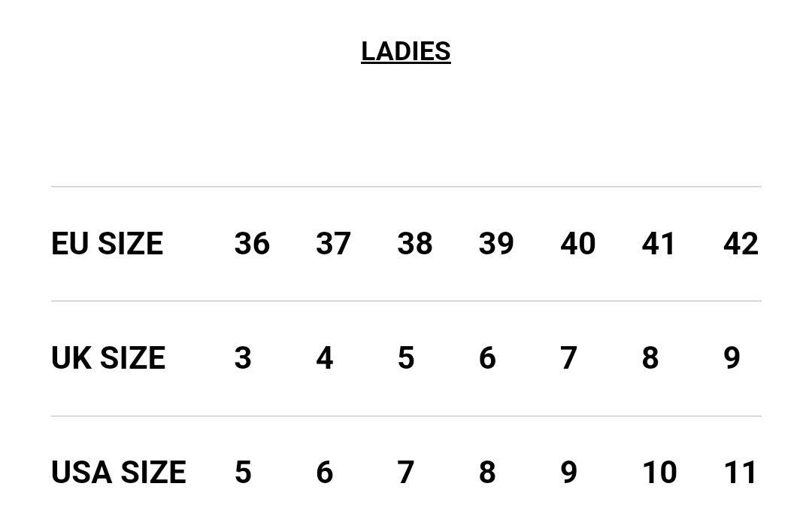Screen dimensions: 812x526
Task: Click UK size 3 cell
Action: [243, 358]
